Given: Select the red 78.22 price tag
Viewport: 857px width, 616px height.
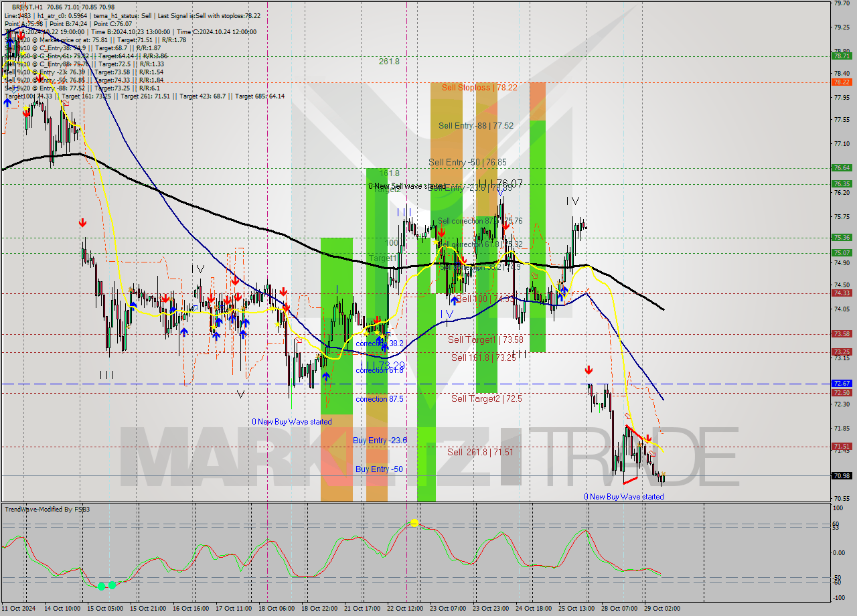Looking at the screenshot, I should tap(842, 82).
